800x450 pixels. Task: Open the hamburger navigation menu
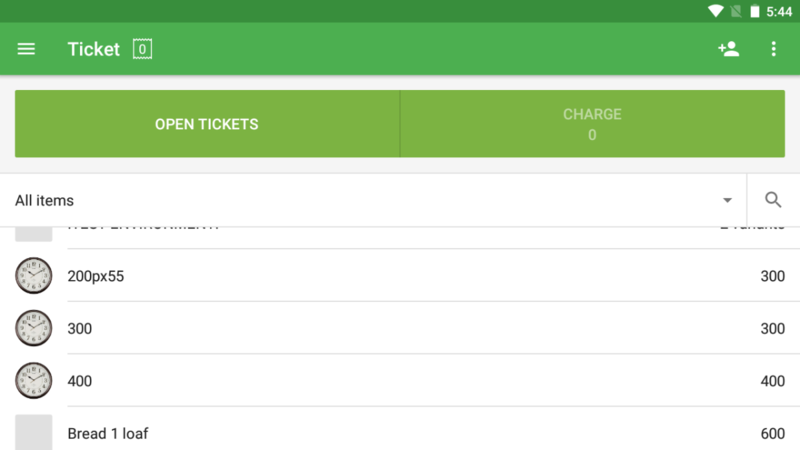point(26,49)
